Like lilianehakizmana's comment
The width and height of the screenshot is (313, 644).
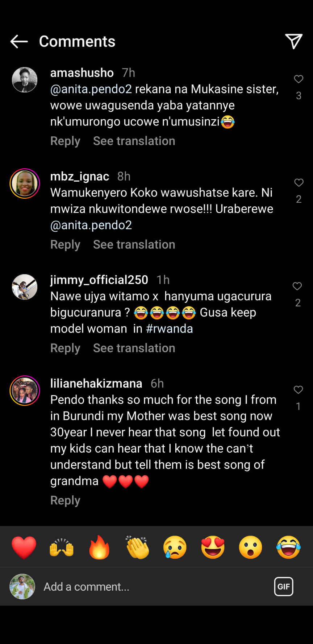pyautogui.click(x=298, y=390)
